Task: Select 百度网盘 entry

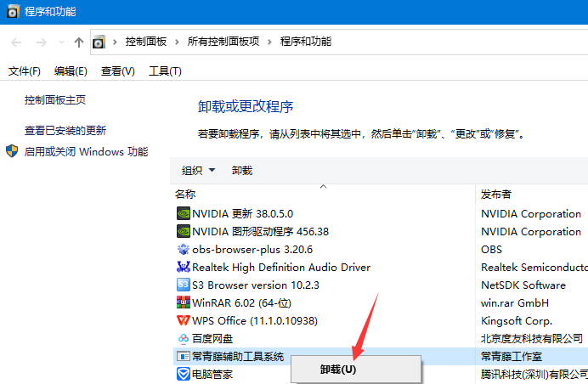Action: coord(212,339)
